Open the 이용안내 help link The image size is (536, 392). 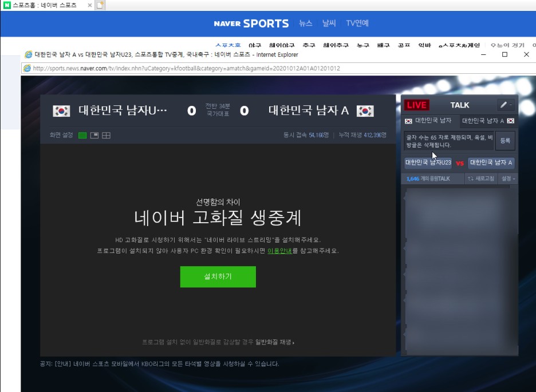tap(279, 251)
